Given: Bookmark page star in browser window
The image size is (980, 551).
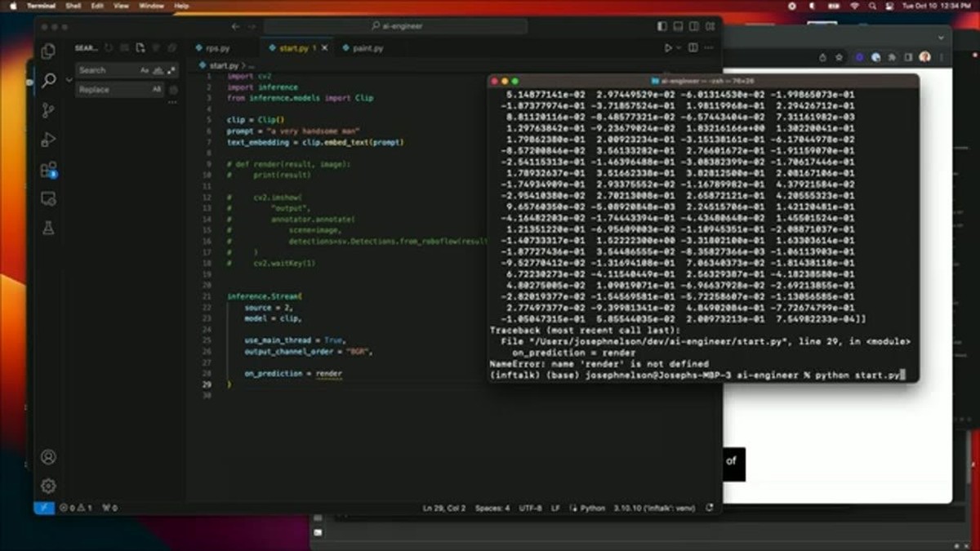Looking at the screenshot, I should 839,57.
